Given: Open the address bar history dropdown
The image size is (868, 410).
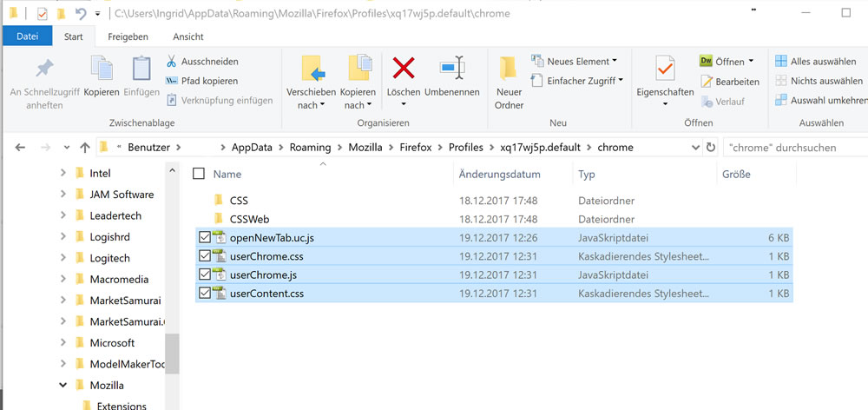Looking at the screenshot, I should click(696, 148).
